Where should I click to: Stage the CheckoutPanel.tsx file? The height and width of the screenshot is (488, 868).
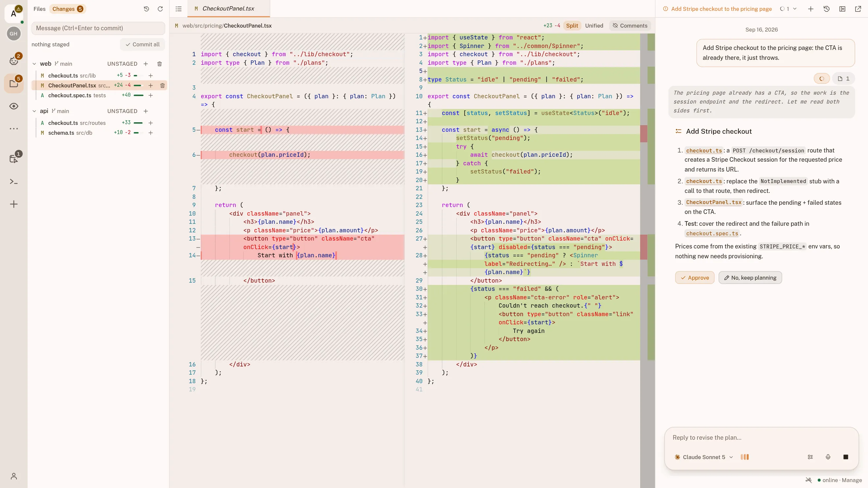click(151, 85)
